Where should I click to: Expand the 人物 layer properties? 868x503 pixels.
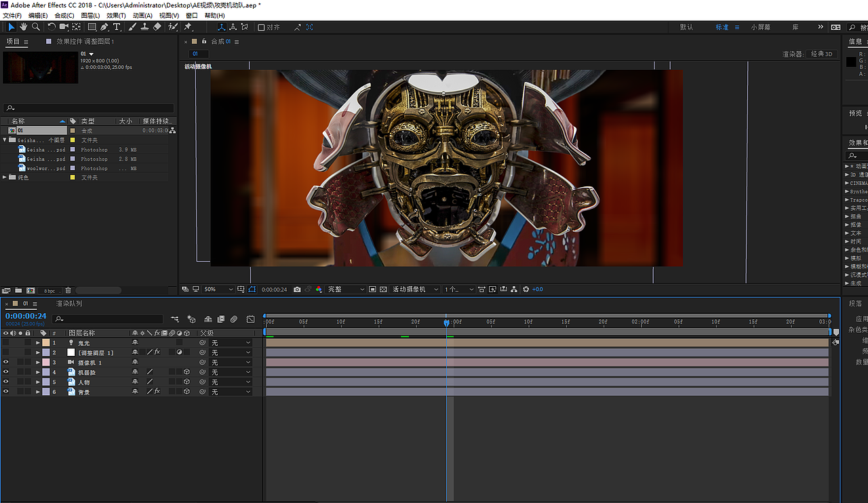tap(38, 382)
